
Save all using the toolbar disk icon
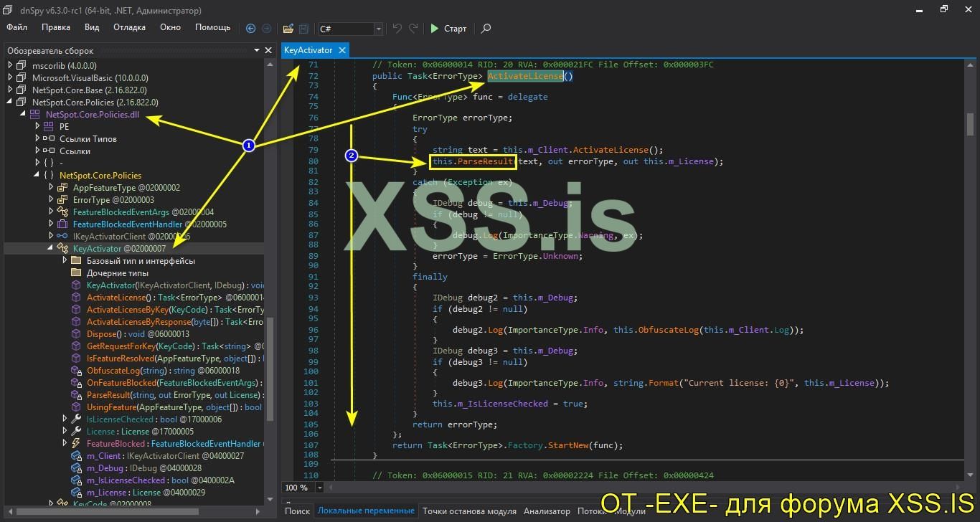[303, 29]
